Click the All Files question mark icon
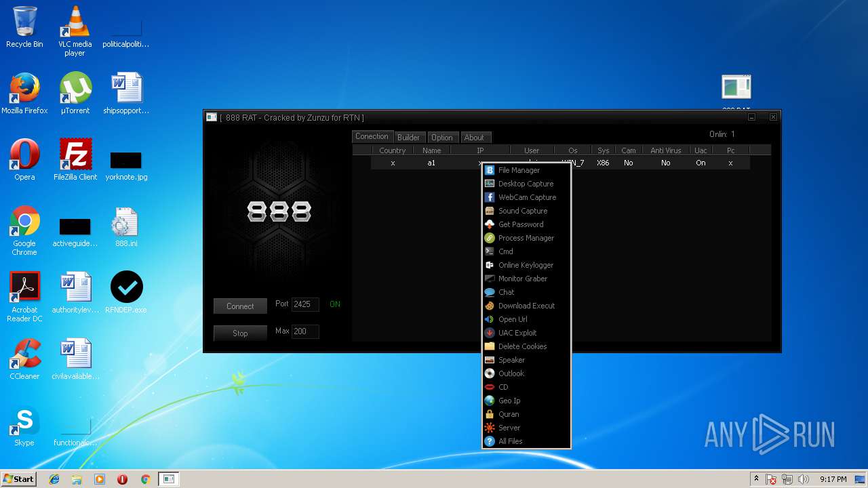868x488 pixels. click(x=490, y=441)
